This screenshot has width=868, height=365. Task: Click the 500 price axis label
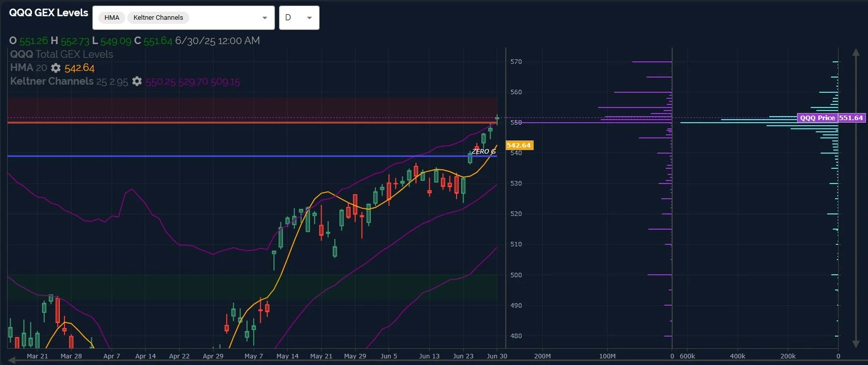point(516,275)
